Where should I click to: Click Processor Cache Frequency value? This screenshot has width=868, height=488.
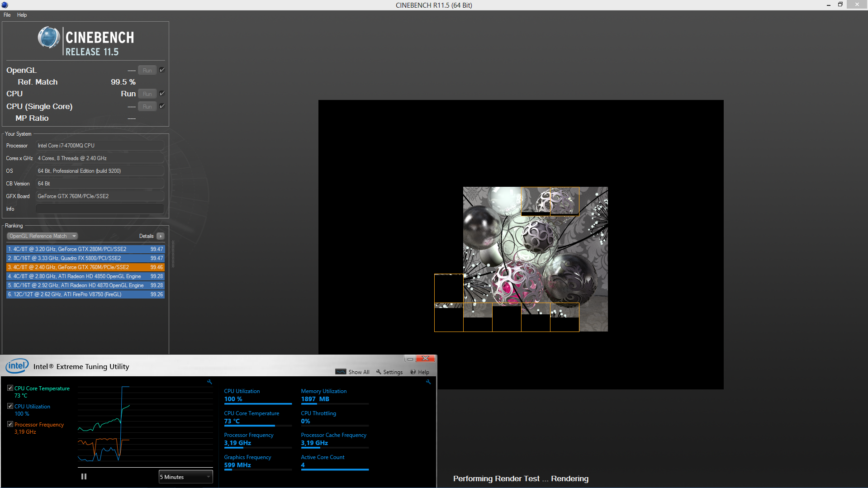tap(314, 443)
